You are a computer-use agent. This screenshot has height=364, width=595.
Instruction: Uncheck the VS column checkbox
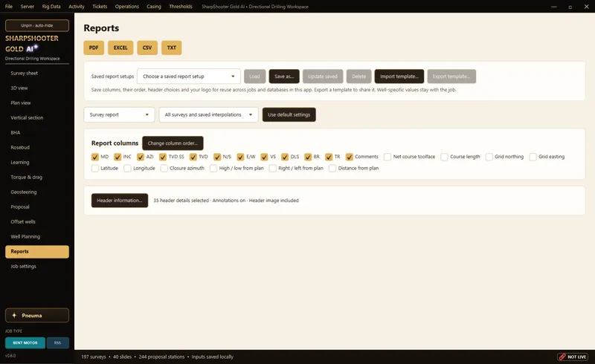coord(264,157)
